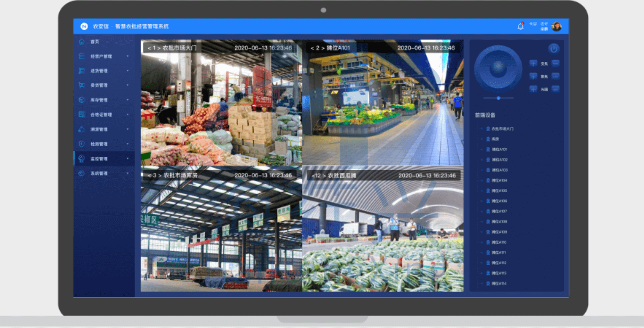This screenshot has width=644, height=328.
Task: Click the minus button for 变焦 zoom
Action: pyautogui.click(x=555, y=63)
